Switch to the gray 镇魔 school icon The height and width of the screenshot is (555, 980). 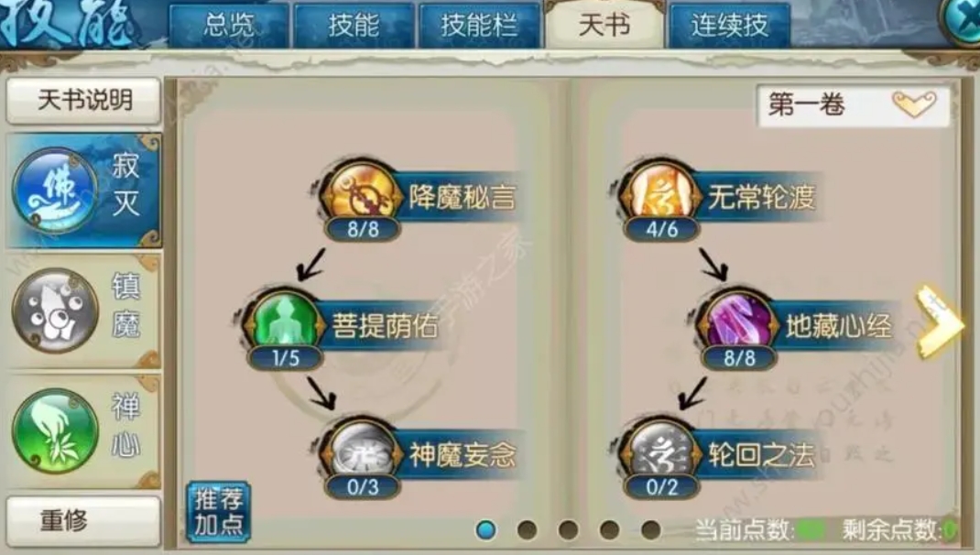coord(55,310)
